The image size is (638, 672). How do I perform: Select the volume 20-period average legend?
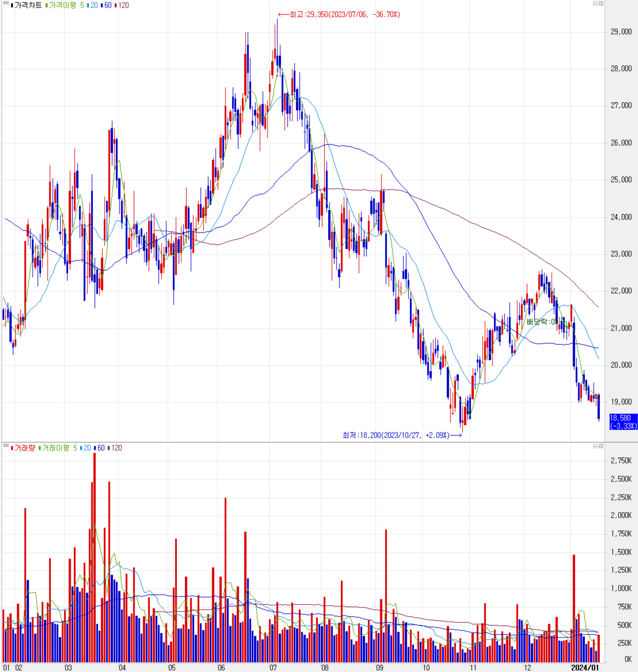(86, 448)
